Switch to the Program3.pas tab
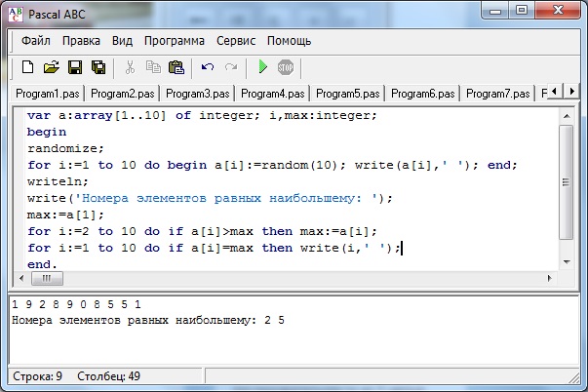 point(195,94)
